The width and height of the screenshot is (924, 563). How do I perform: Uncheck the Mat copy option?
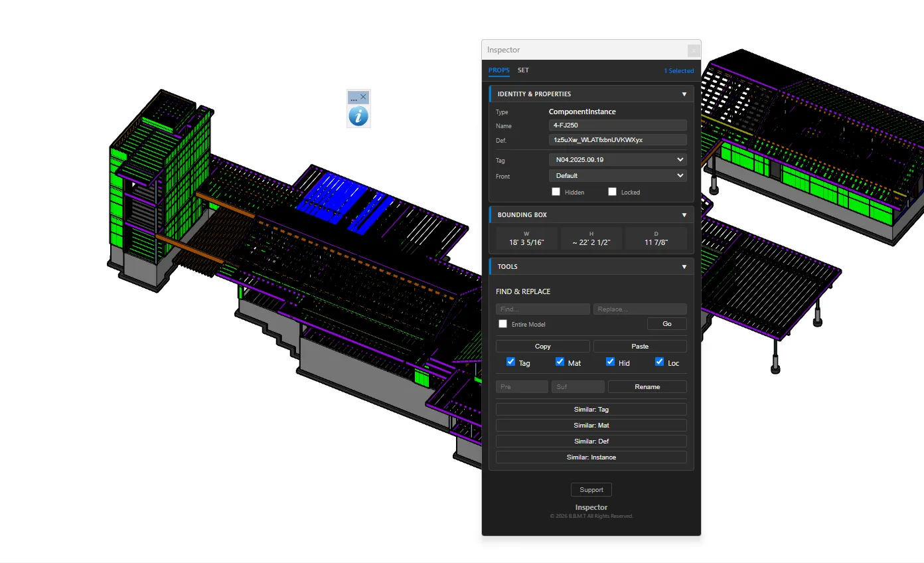(x=560, y=362)
